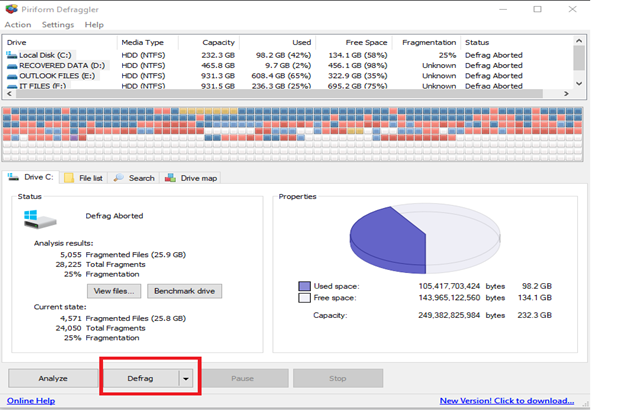Click the drive usage pie chart
The width and height of the screenshot is (623, 410).
tap(425, 239)
